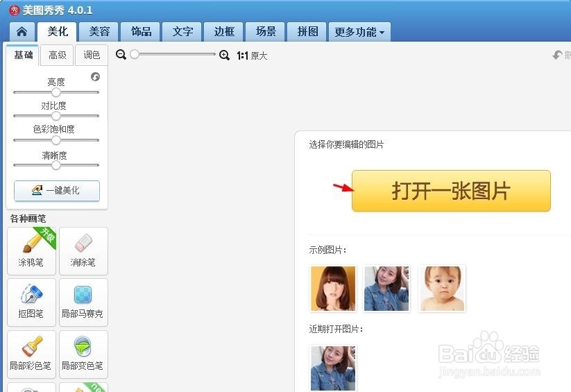Open the sample photo of girl with bangs
The image size is (571, 392).
pos(333,289)
